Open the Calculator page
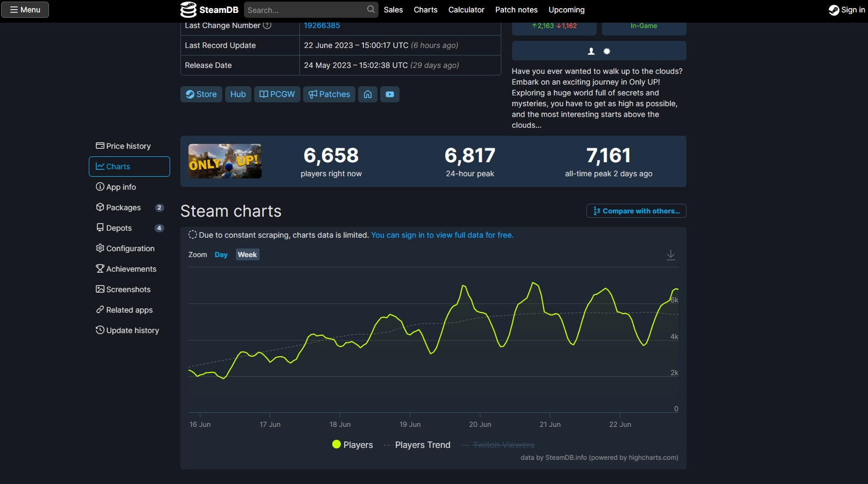Viewport: 868px width, 484px height. [466, 10]
